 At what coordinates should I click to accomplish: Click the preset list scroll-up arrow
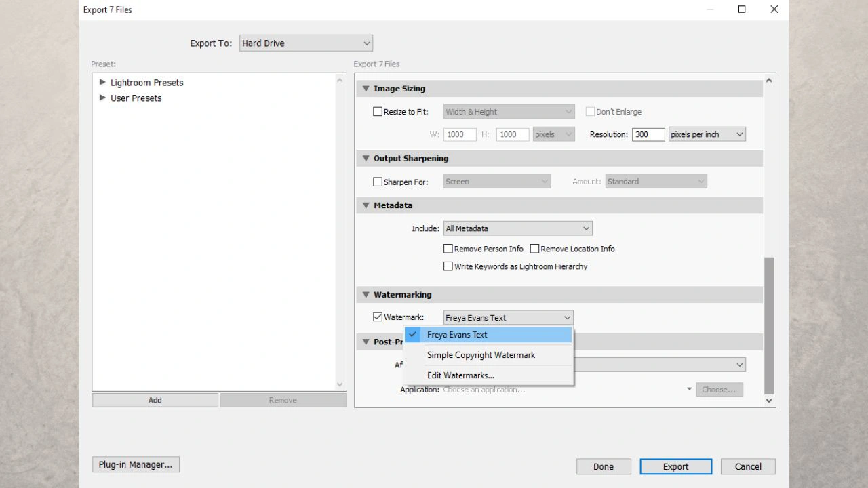340,80
